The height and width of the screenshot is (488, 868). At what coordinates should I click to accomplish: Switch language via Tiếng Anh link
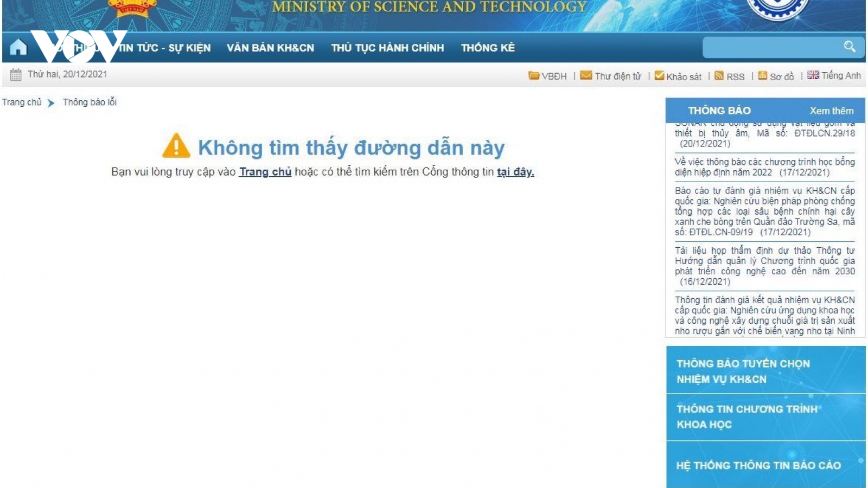click(x=841, y=75)
